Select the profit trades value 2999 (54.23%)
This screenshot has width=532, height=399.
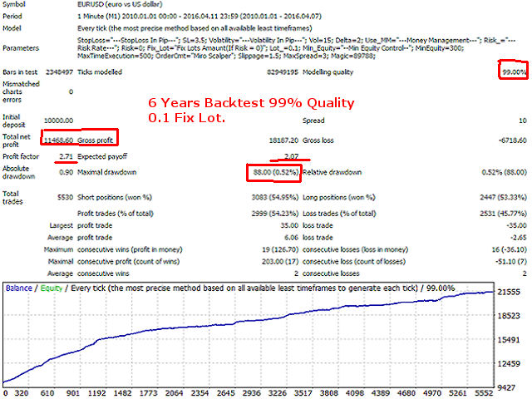(275, 214)
